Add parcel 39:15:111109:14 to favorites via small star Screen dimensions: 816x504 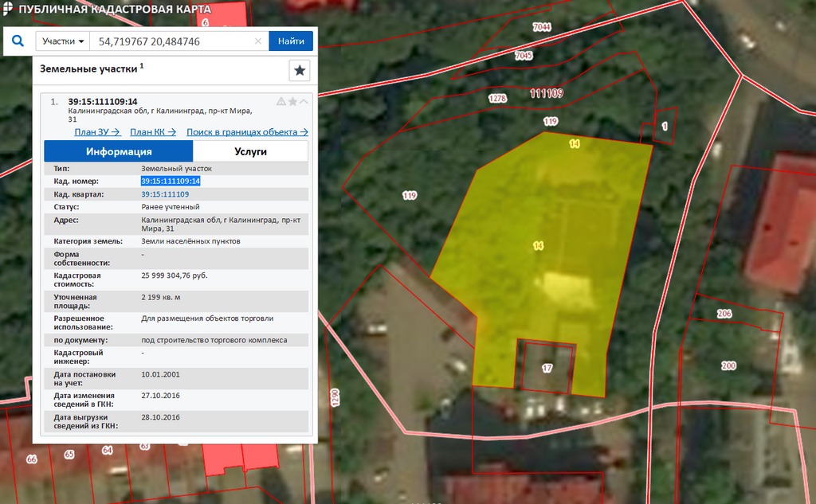point(292,102)
